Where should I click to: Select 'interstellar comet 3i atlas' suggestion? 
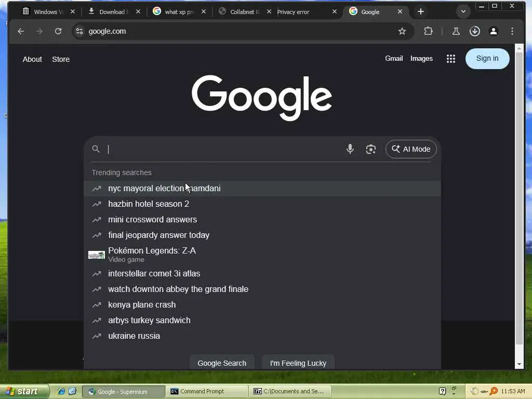click(x=262, y=273)
